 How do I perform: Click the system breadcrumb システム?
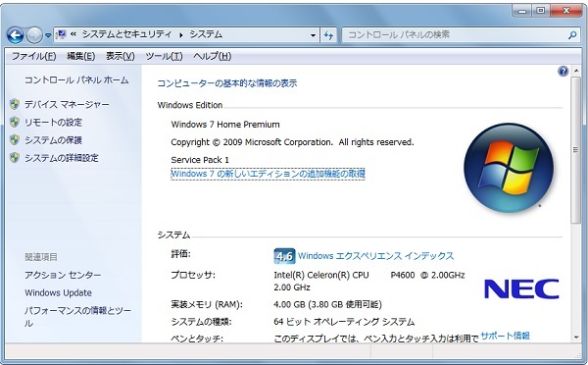pyautogui.click(x=206, y=34)
